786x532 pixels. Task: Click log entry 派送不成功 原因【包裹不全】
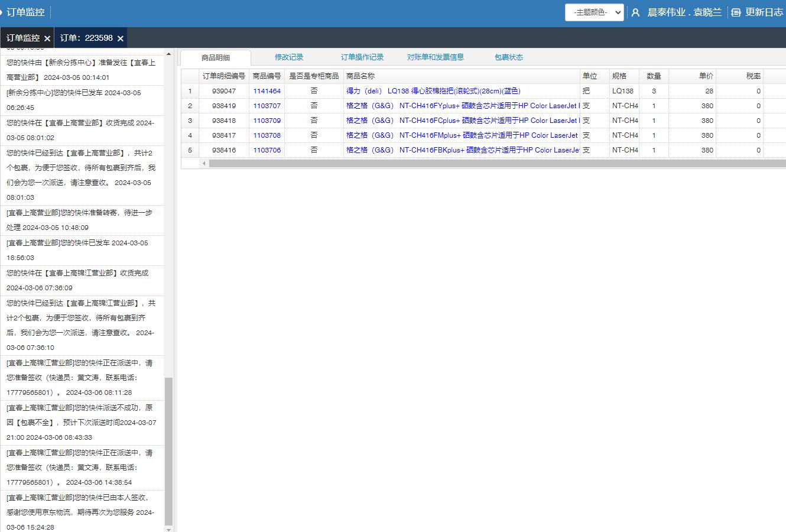(x=82, y=423)
